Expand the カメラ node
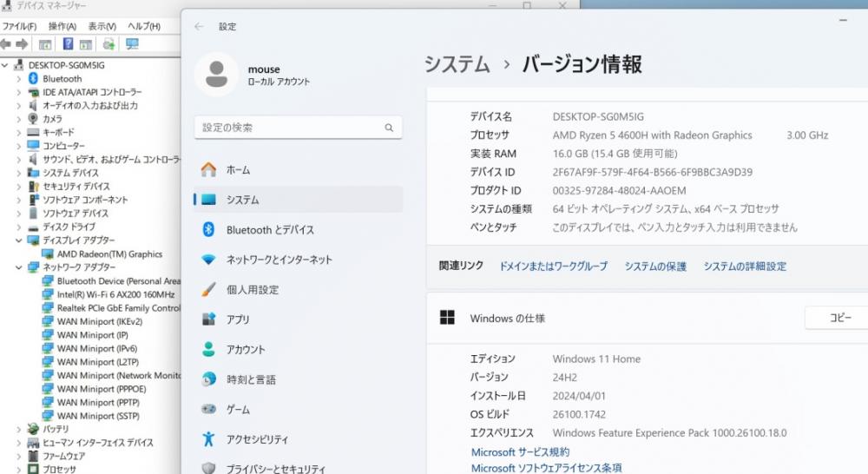 [x=19, y=119]
